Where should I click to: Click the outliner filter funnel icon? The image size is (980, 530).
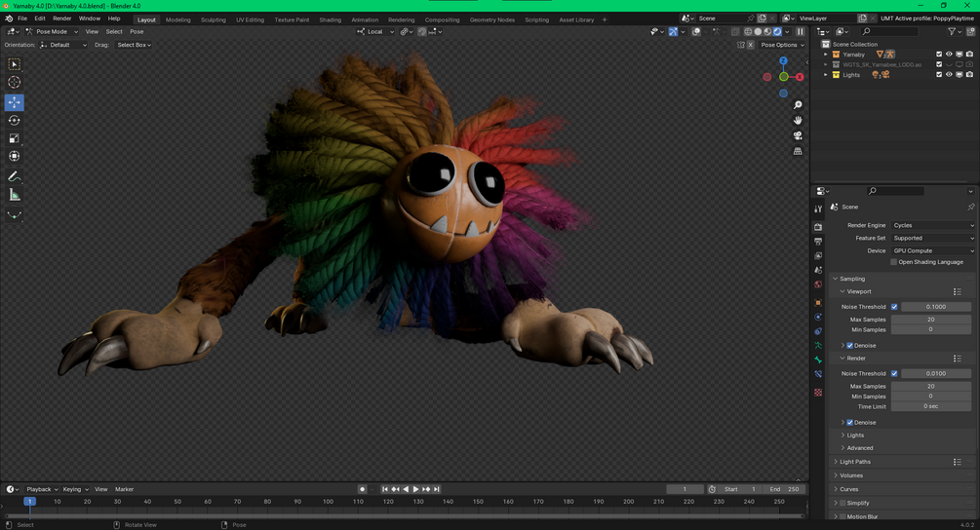(952, 31)
